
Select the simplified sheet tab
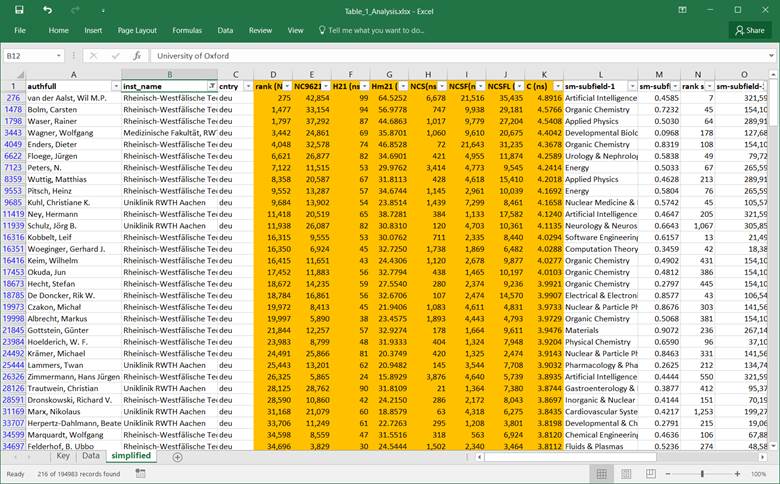[x=131, y=456]
